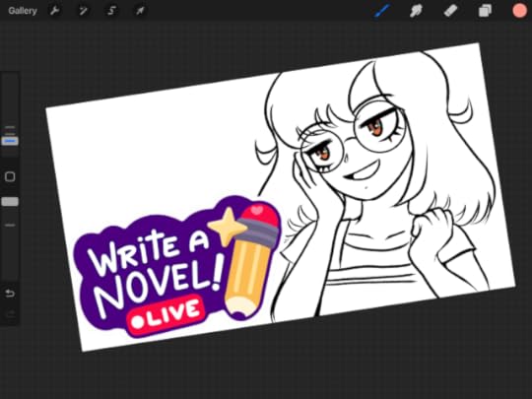Viewport: 532px width, 399px height.
Task: Click the brush opacity slider handle
Action: pyautogui.click(x=10, y=202)
